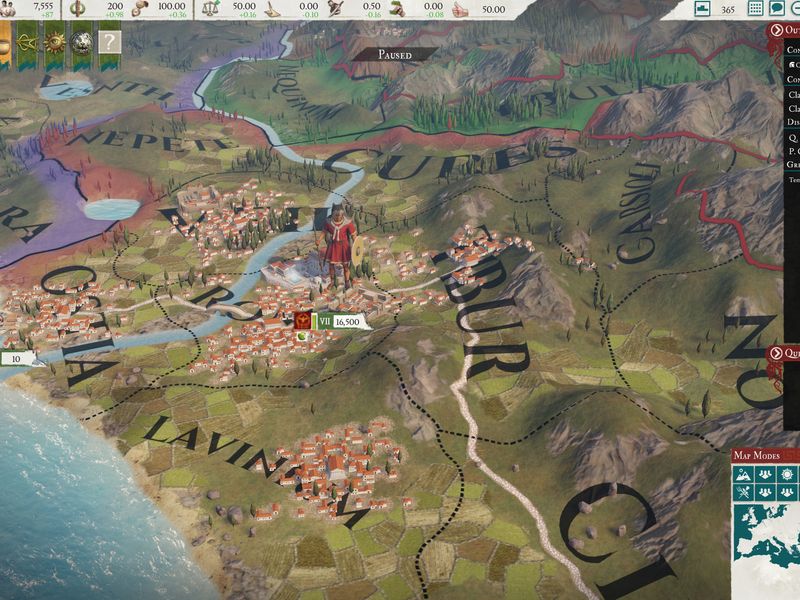Viewport: 800px width, 600px height.
Task: Click the 7,555 population value
Action: (x=43, y=6)
